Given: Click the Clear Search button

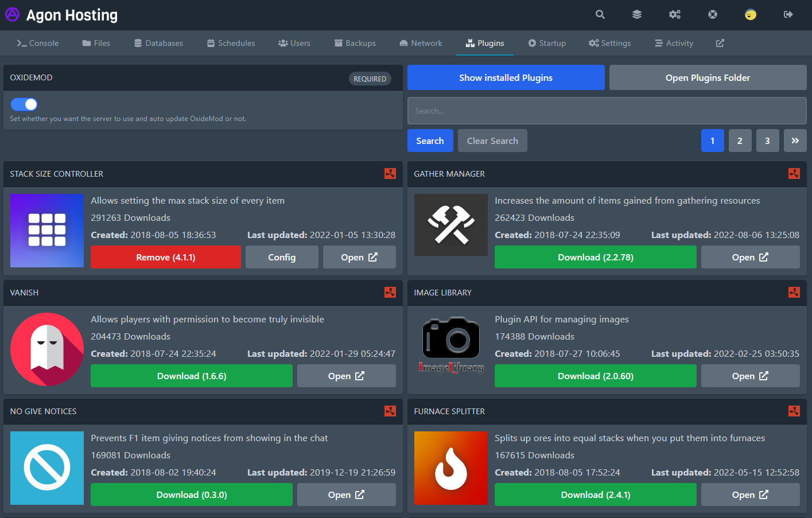Looking at the screenshot, I should tap(492, 141).
